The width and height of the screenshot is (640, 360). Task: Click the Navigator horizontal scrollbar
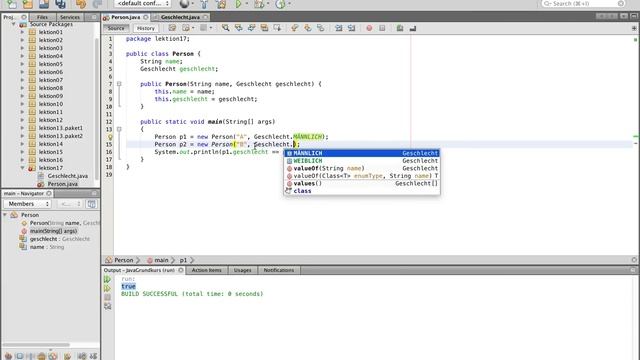click(36, 345)
